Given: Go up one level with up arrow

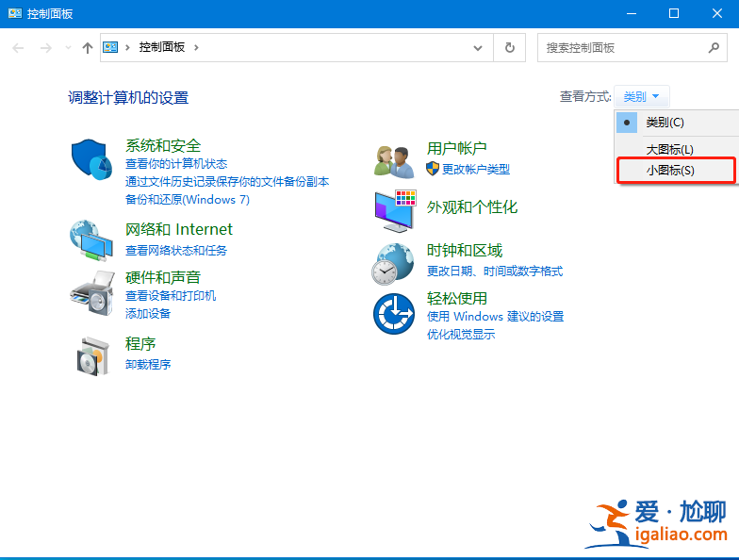Looking at the screenshot, I should pos(87,47).
